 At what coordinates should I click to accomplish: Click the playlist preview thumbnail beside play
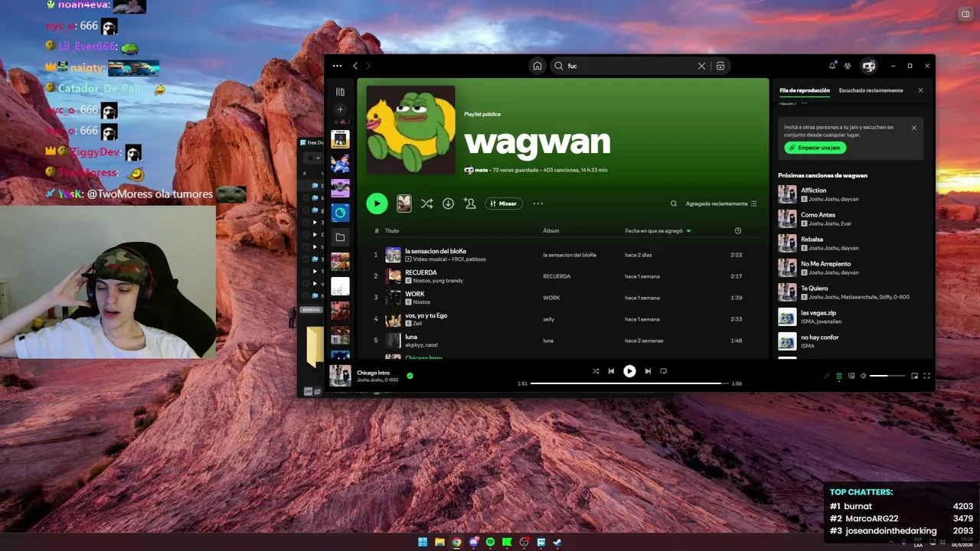point(404,204)
